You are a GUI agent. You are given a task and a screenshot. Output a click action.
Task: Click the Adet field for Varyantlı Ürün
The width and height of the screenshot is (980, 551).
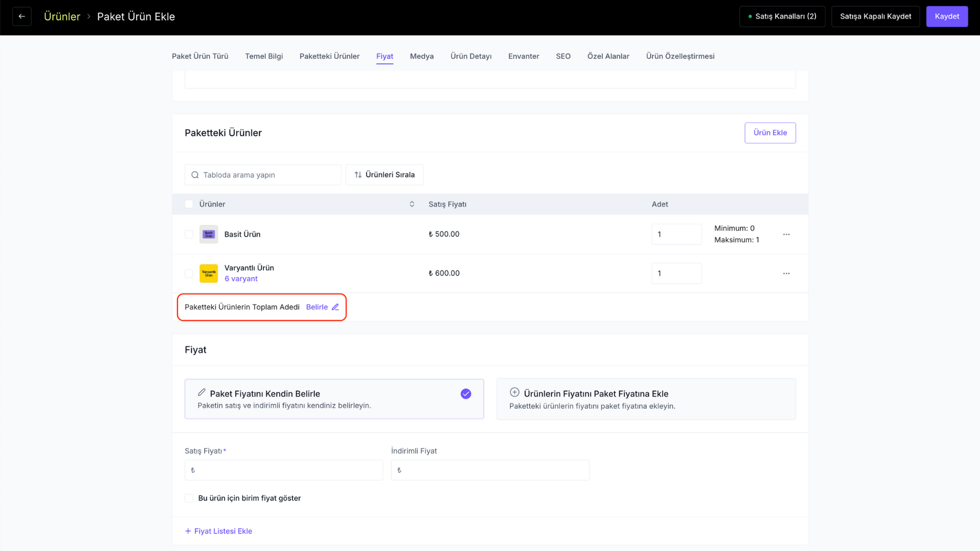(676, 273)
